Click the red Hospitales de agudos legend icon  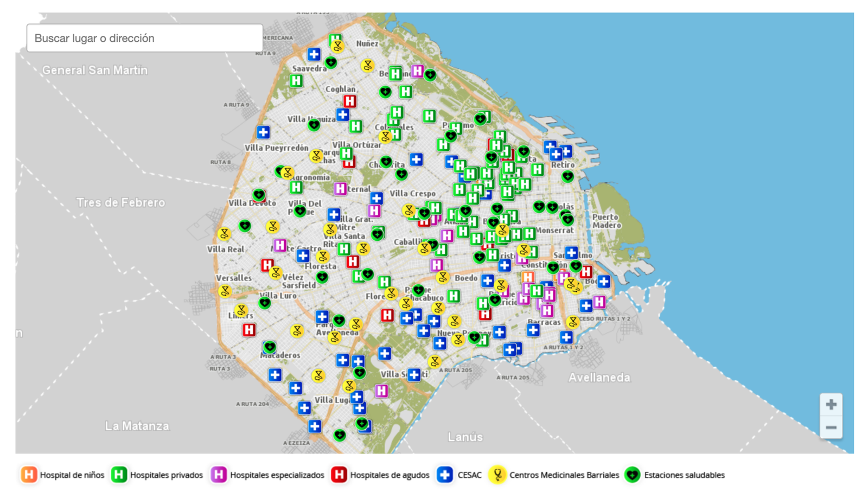coord(339,475)
